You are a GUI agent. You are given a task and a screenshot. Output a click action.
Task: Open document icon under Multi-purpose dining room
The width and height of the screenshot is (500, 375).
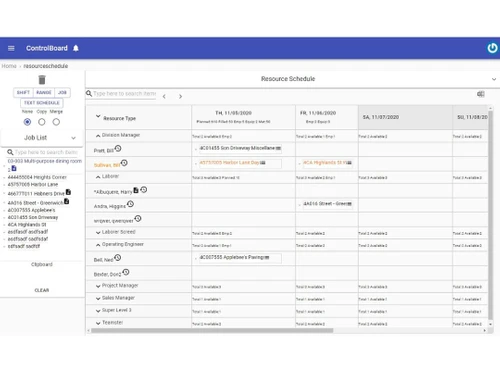14,168
